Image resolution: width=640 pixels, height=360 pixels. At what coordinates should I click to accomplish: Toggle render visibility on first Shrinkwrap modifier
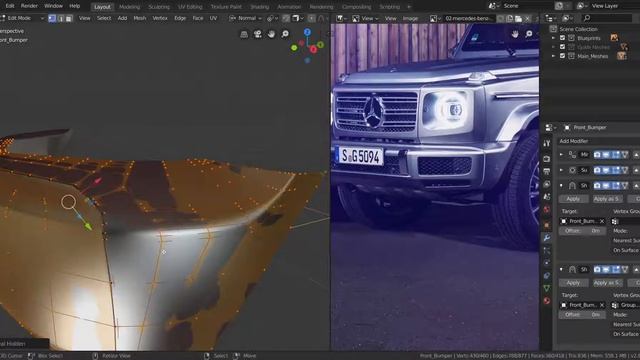pos(597,186)
